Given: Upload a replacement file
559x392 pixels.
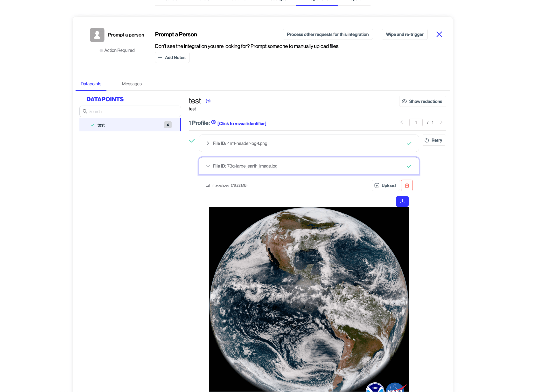Looking at the screenshot, I should 385,185.
